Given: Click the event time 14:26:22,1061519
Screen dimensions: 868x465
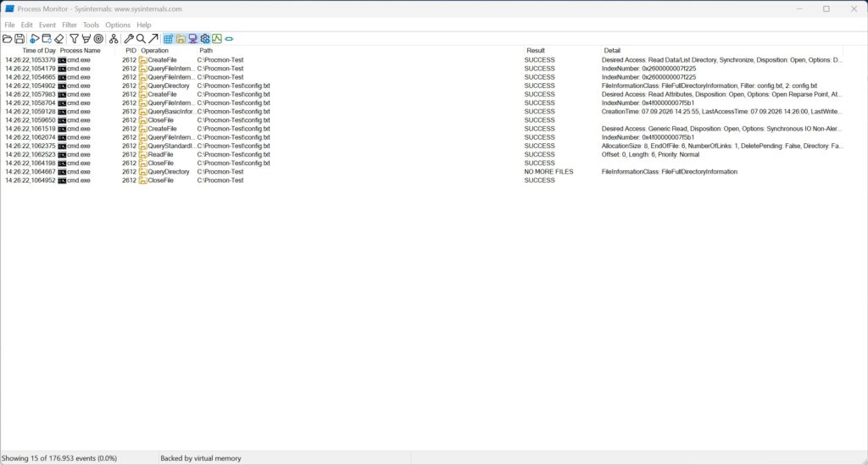Looking at the screenshot, I should (31, 129).
